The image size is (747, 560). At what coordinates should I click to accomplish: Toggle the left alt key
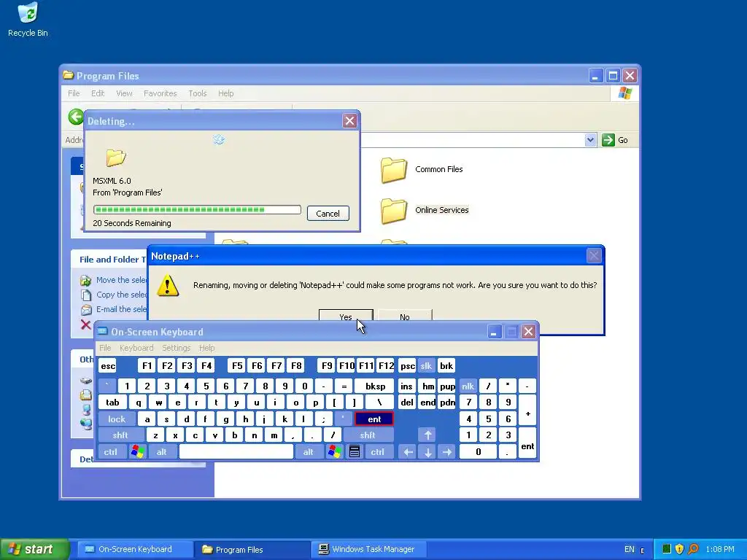(161, 452)
